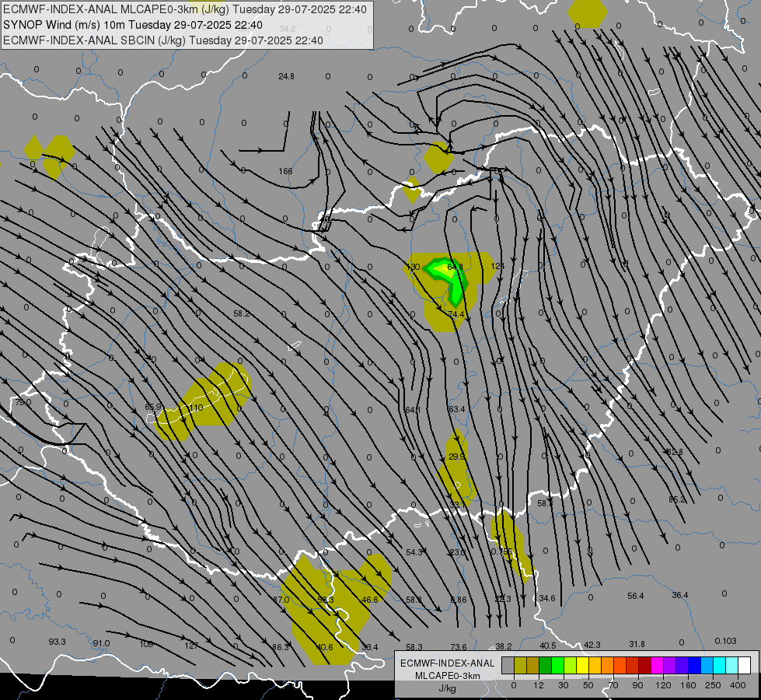Click the map value 110 over the lake

click(196, 408)
